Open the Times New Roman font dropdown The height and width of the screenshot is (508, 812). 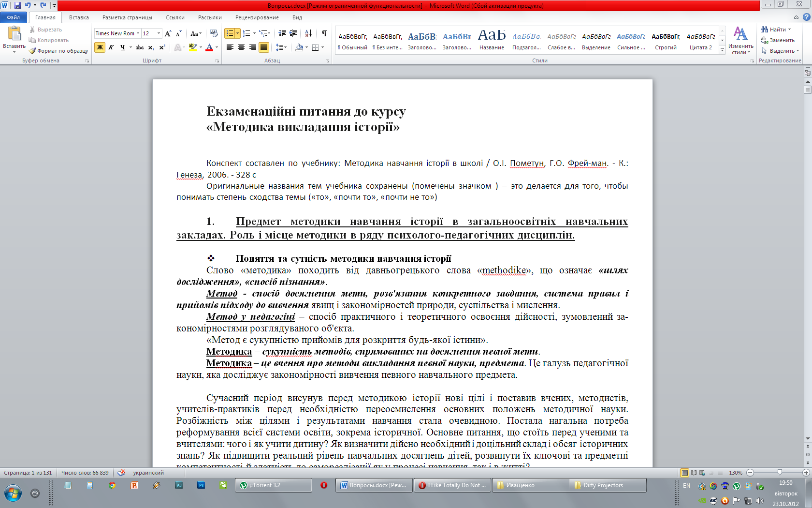click(138, 33)
